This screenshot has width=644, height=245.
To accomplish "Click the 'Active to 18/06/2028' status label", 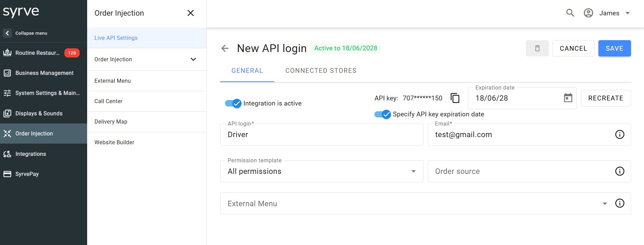I will (x=345, y=48).
